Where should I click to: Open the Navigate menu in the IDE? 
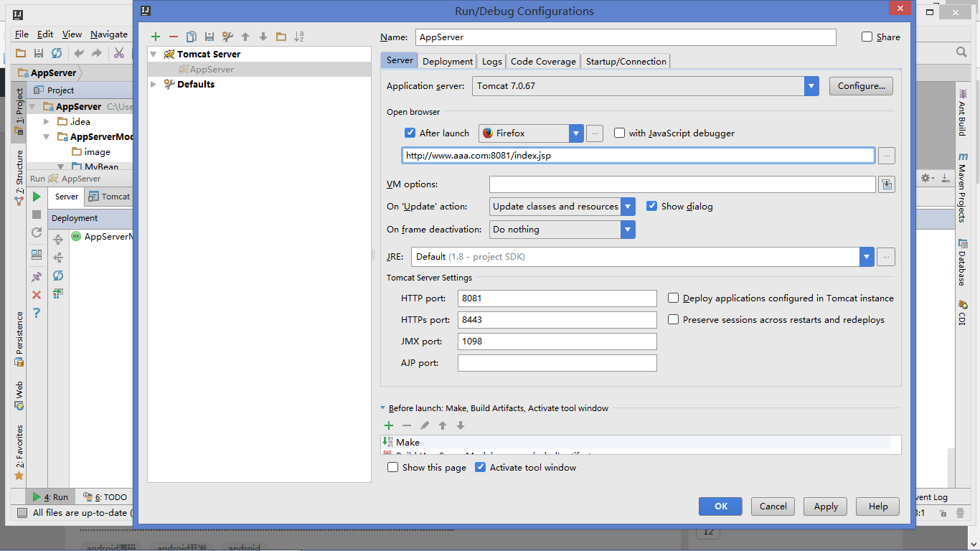(109, 34)
